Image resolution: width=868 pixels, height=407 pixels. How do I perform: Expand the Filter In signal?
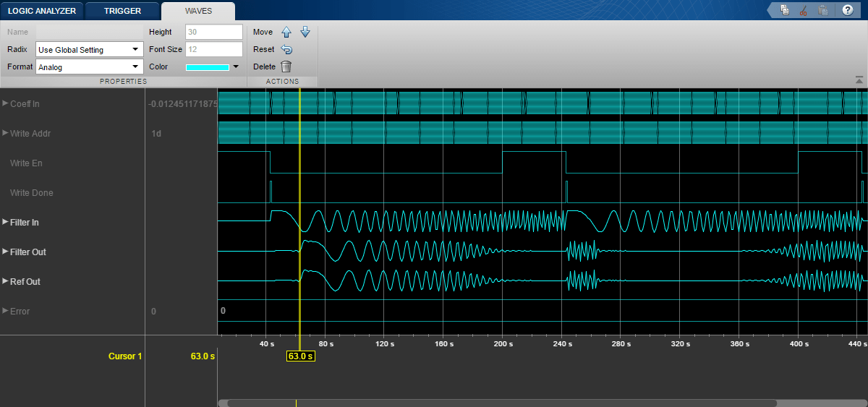(x=5, y=222)
